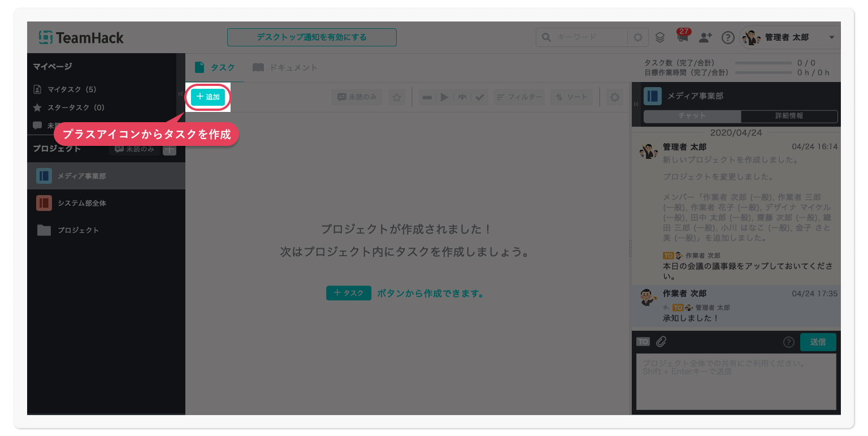
Task: Click the マイページ heading
Action: pyautogui.click(x=53, y=66)
